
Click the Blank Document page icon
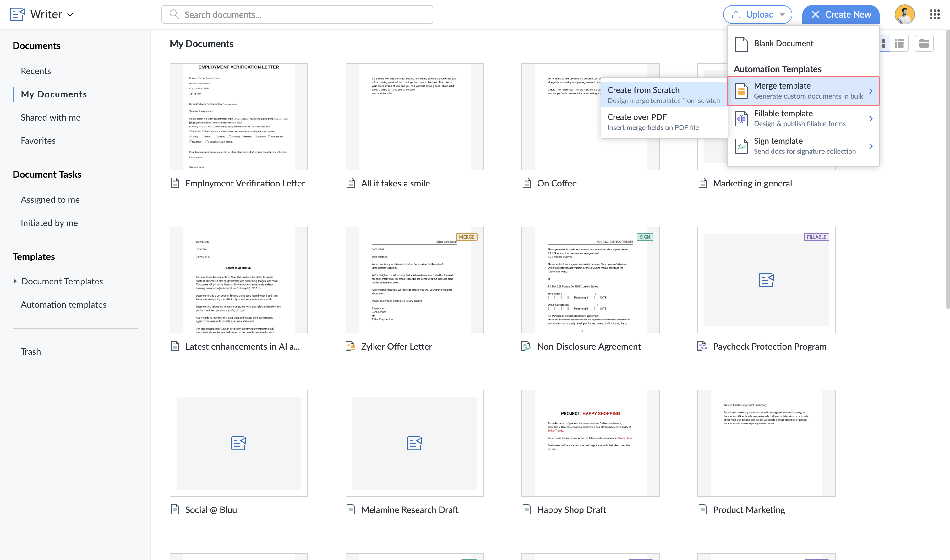[741, 44]
